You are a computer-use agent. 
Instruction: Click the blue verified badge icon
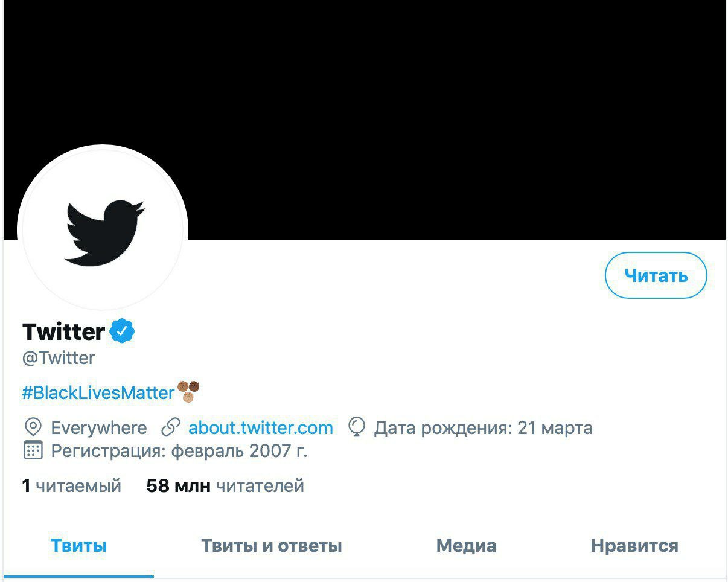coord(123,331)
